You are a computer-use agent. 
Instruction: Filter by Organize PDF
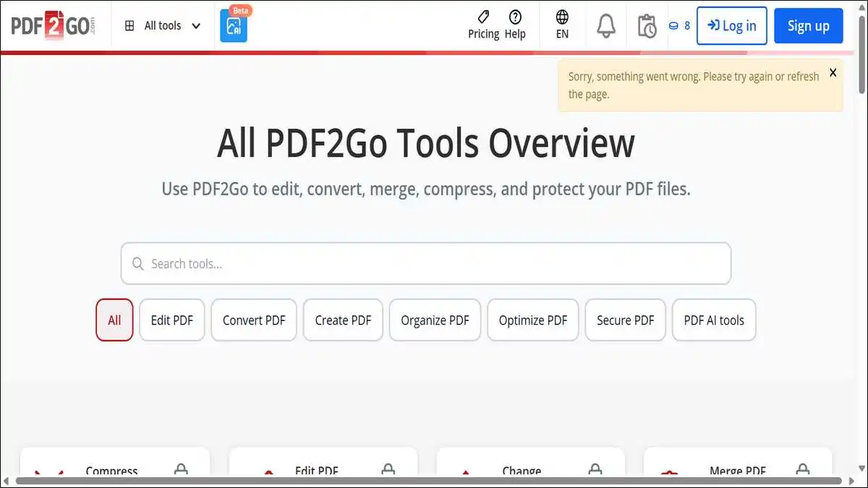tap(435, 320)
